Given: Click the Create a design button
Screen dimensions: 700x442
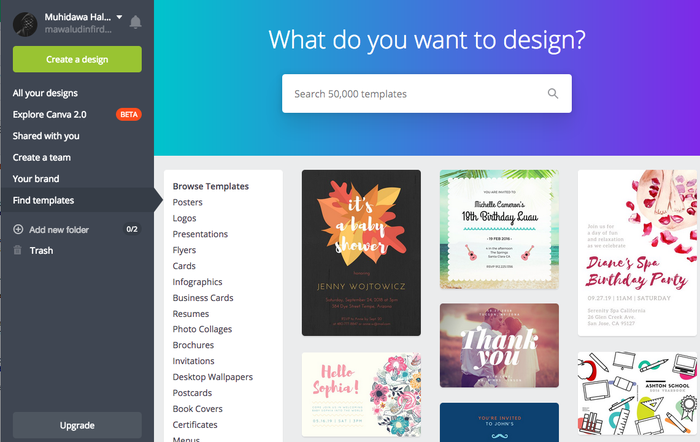Looking at the screenshot, I should point(77,59).
